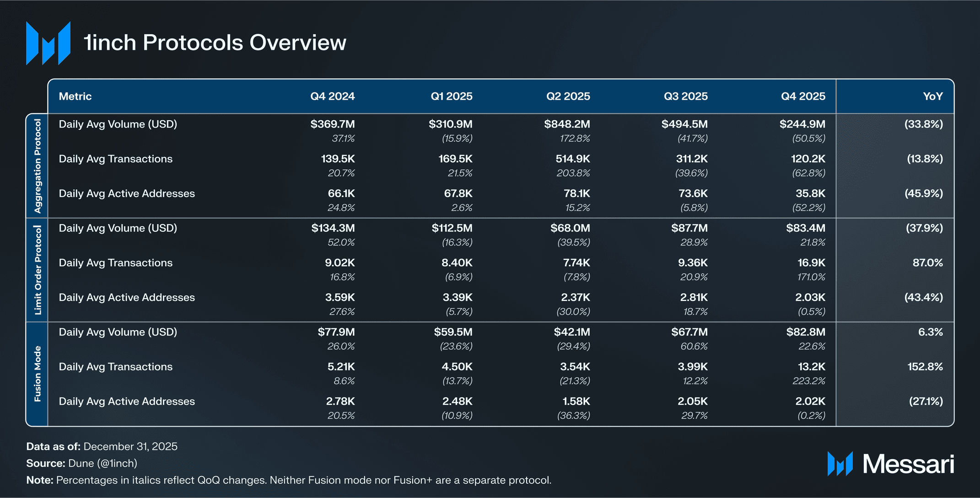Viewport: 980px width, 498px height.
Task: Click the Q4 2024 column header
Action: click(x=332, y=96)
